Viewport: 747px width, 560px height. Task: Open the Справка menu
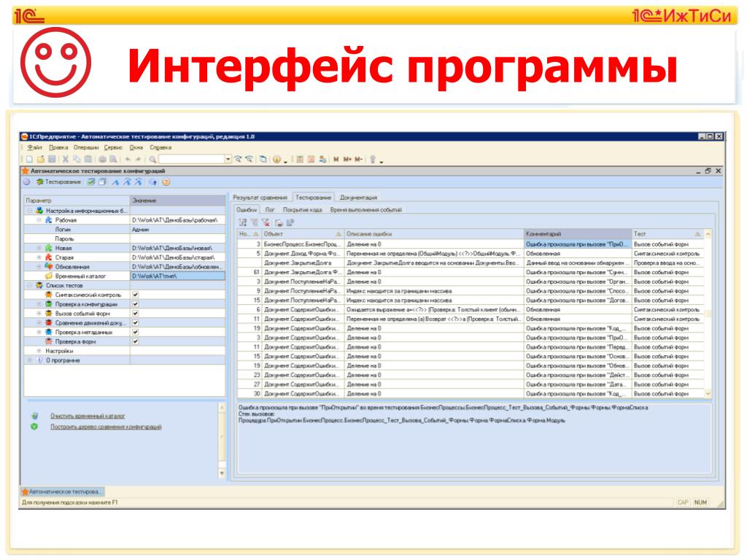[160, 147]
